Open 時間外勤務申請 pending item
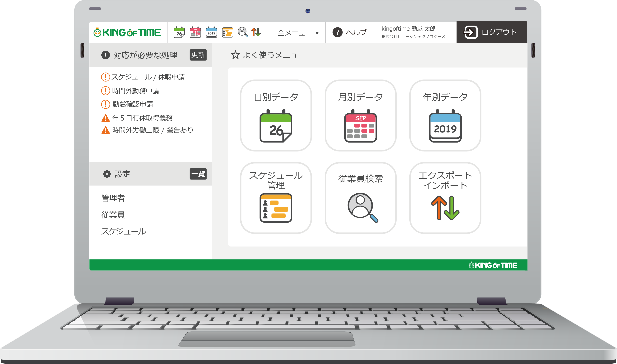617x364 pixels. 136,91
